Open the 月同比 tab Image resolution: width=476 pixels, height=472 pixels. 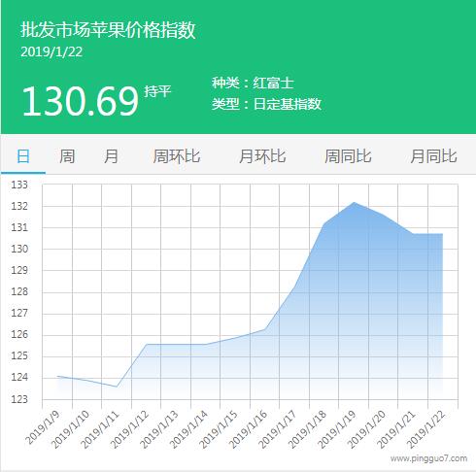coord(433,156)
